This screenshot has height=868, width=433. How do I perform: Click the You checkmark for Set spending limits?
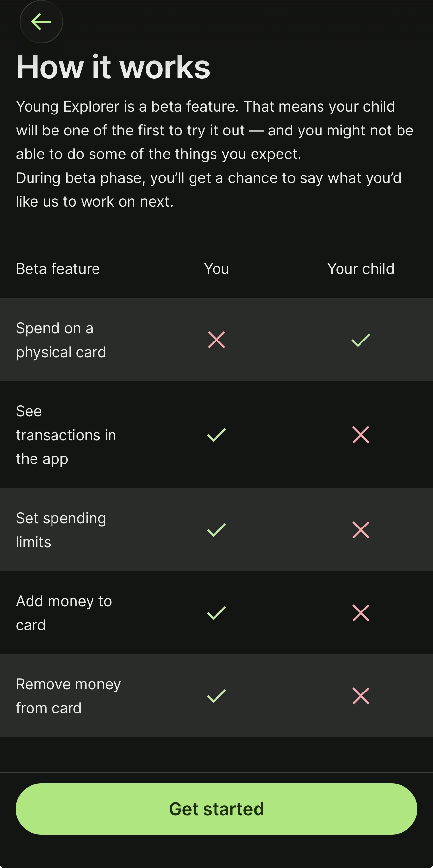pyautogui.click(x=216, y=530)
